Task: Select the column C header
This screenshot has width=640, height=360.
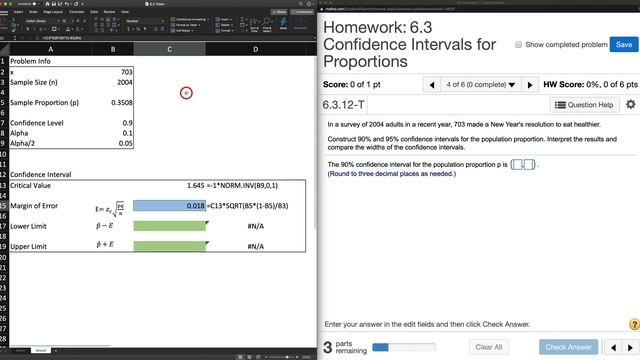Action: click(x=169, y=49)
